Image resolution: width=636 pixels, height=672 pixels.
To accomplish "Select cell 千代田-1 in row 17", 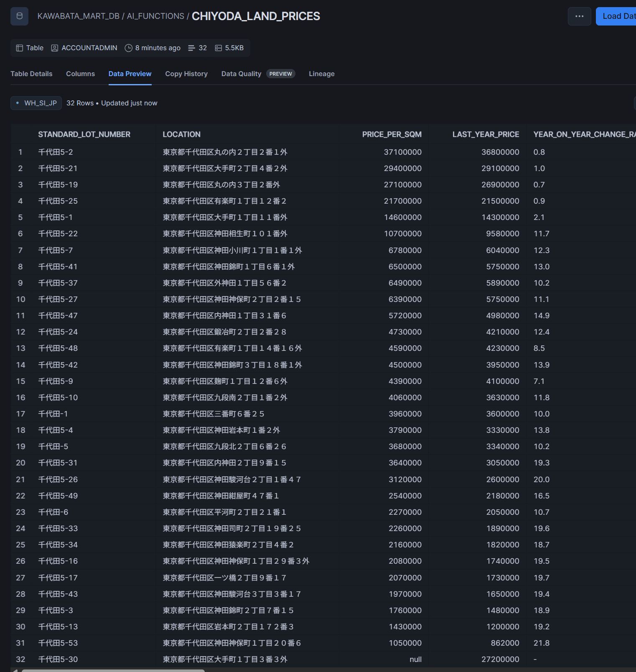I will [x=53, y=414].
